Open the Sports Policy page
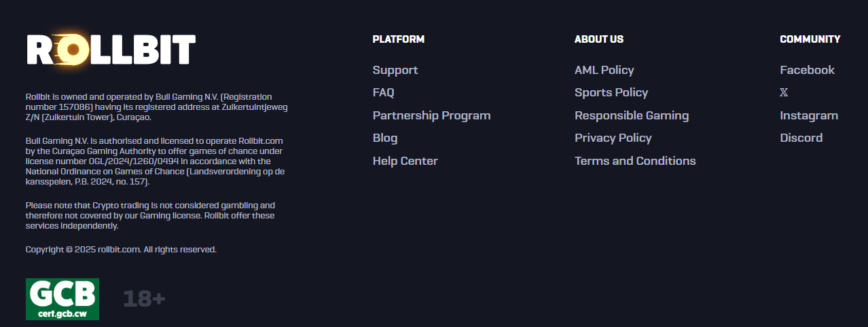 coord(611,92)
